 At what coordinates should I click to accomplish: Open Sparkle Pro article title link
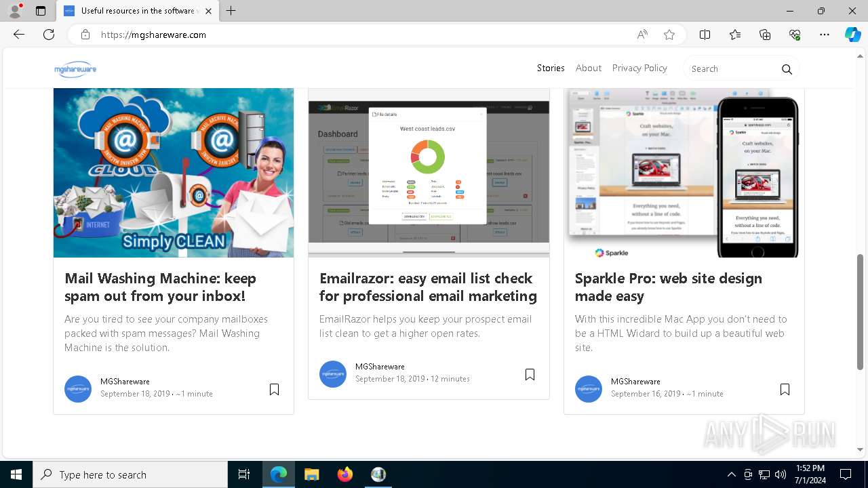[669, 287]
